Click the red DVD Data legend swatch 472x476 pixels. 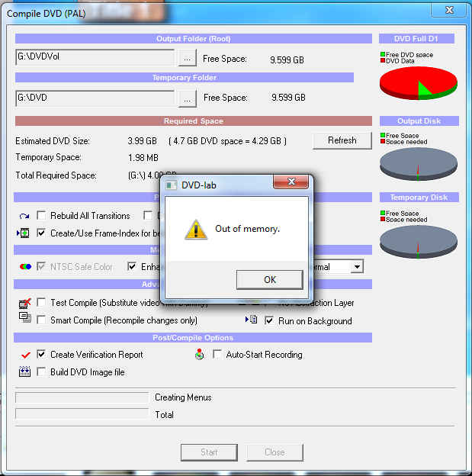[383, 60]
